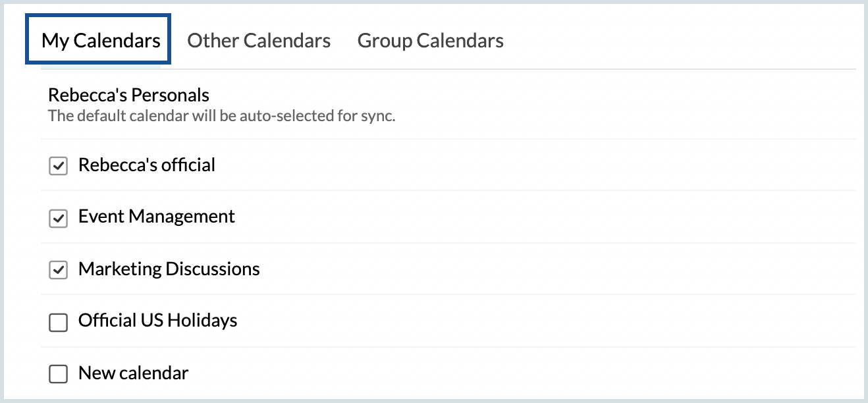Click the checkmark icon beside Event Management
The width and height of the screenshot is (868, 403).
tap(59, 219)
